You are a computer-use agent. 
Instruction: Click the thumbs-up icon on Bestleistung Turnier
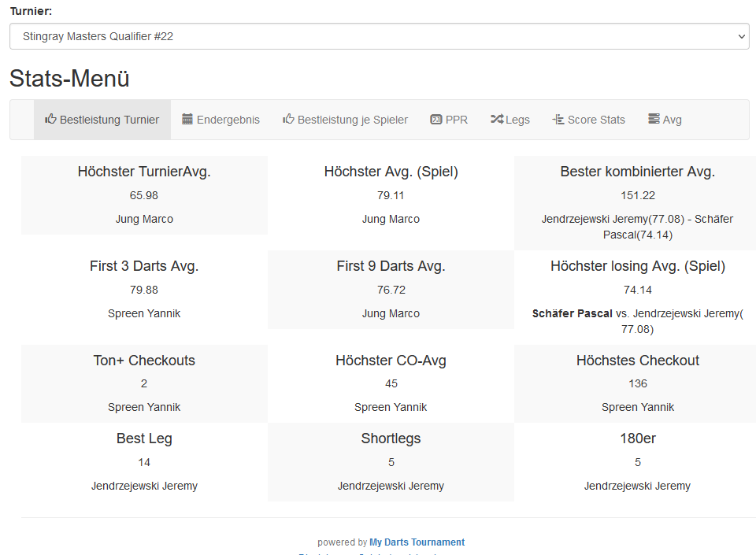click(x=51, y=120)
